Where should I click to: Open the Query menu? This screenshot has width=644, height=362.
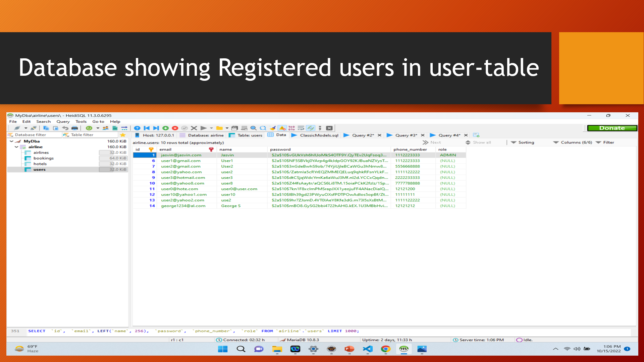[63, 122]
